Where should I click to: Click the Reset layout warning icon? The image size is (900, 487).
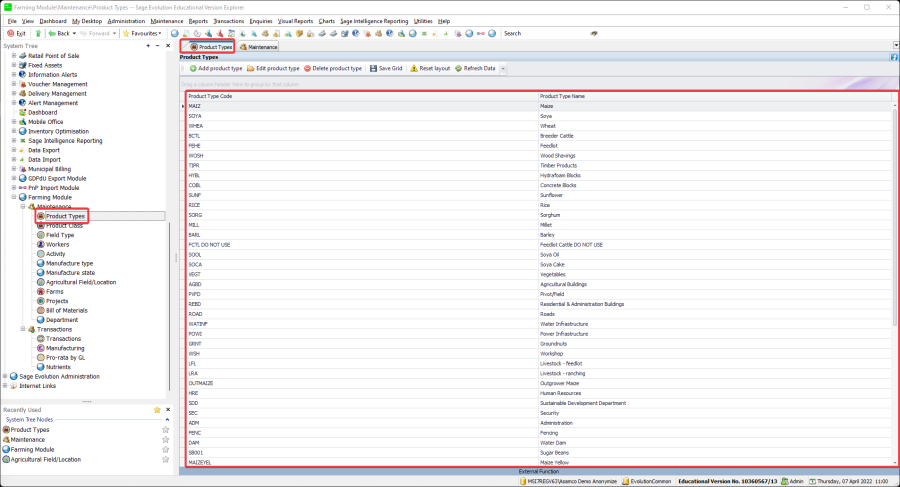pos(414,68)
